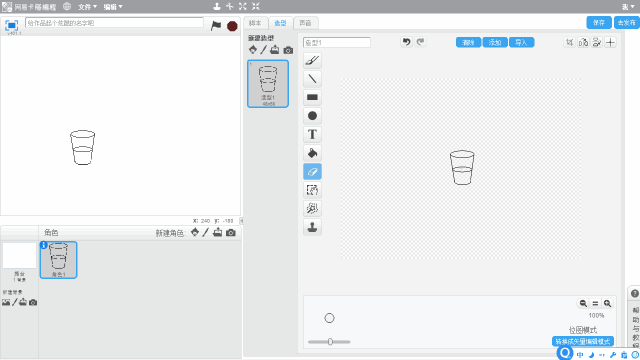The width and height of the screenshot is (640, 360).
Task: Select the Brush tool in paint editor
Action: tap(312, 60)
